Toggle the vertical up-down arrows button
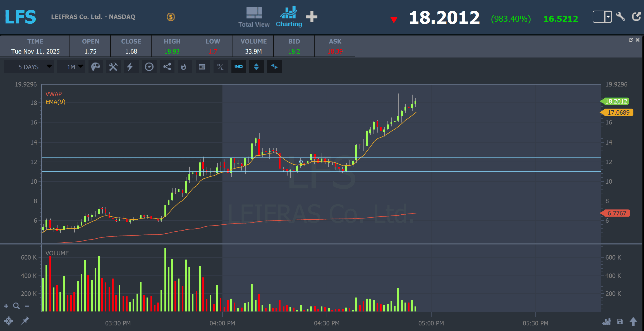This screenshot has width=644, height=331. pyautogui.click(x=256, y=67)
